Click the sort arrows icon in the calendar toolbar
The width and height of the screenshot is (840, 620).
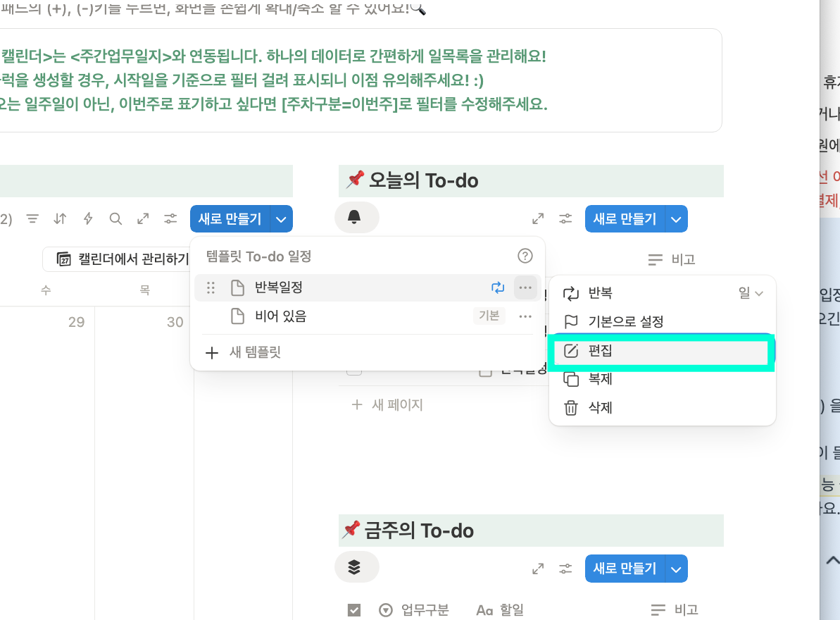pos(60,219)
